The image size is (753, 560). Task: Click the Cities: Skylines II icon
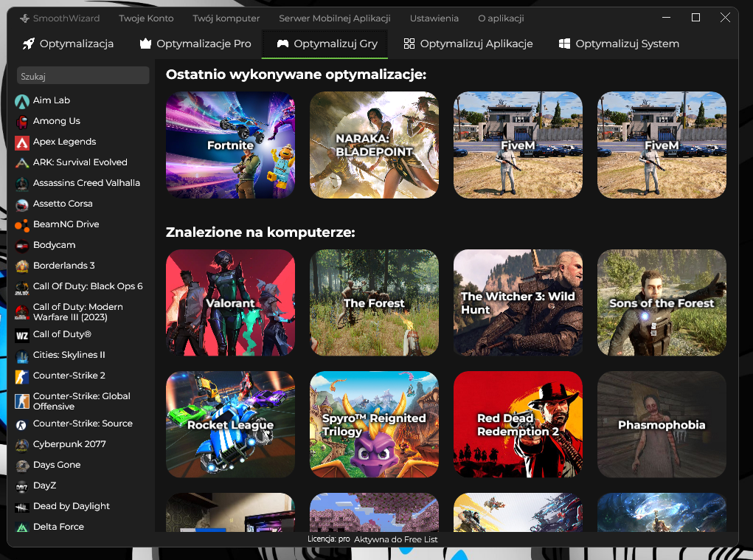pyautogui.click(x=22, y=356)
